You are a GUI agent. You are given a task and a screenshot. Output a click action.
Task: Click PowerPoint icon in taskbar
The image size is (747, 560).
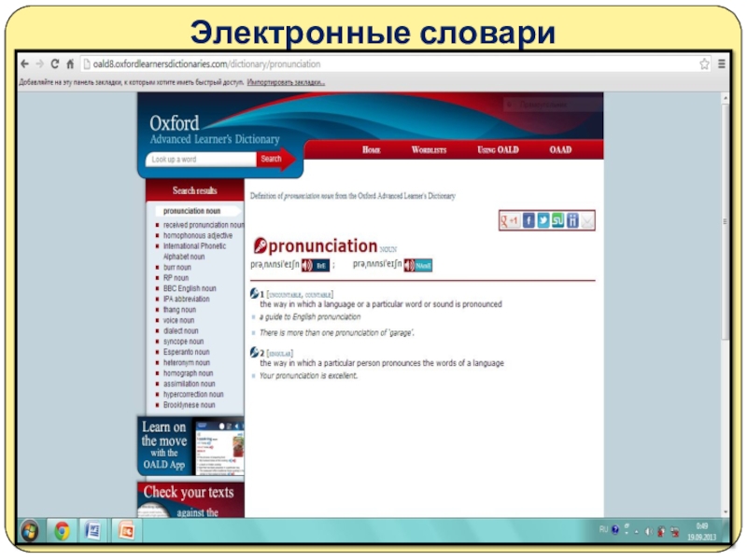pyautogui.click(x=126, y=530)
